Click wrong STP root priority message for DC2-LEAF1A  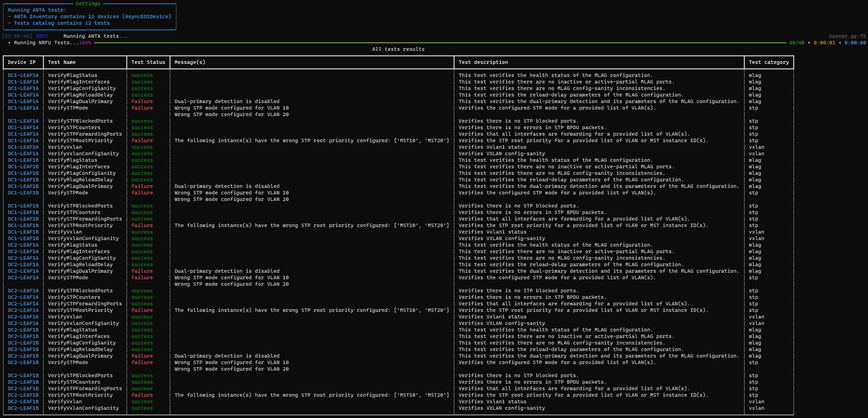click(312, 310)
